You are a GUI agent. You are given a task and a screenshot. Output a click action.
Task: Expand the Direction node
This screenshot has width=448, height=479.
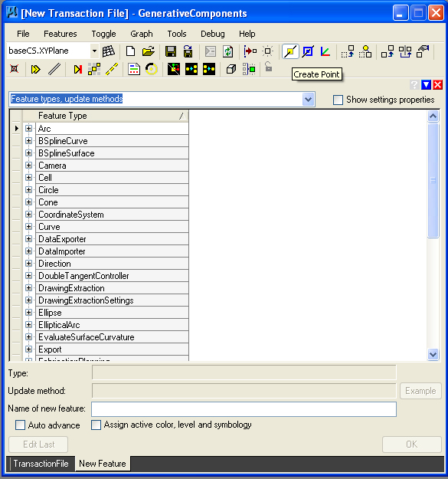point(28,264)
